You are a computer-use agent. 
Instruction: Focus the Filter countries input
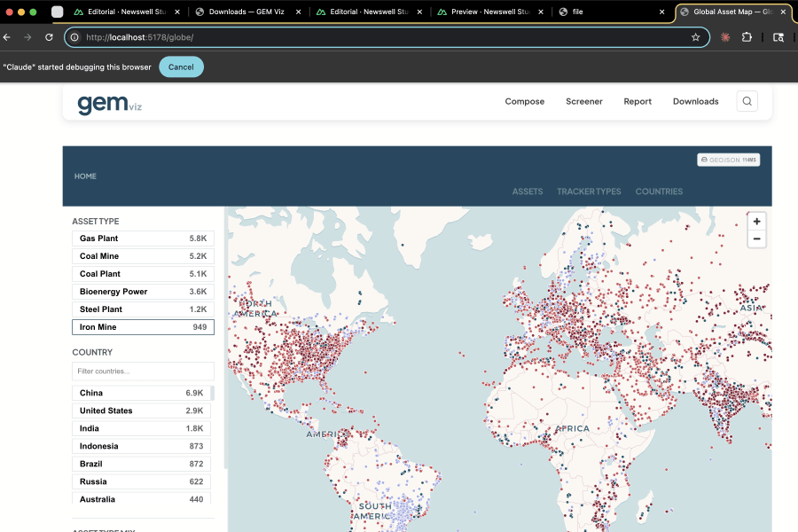click(143, 372)
